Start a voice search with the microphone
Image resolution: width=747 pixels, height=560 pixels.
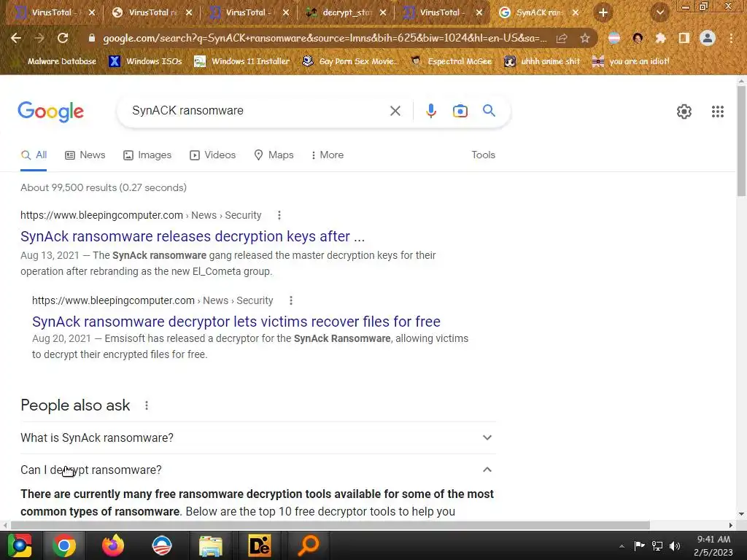[430, 111]
